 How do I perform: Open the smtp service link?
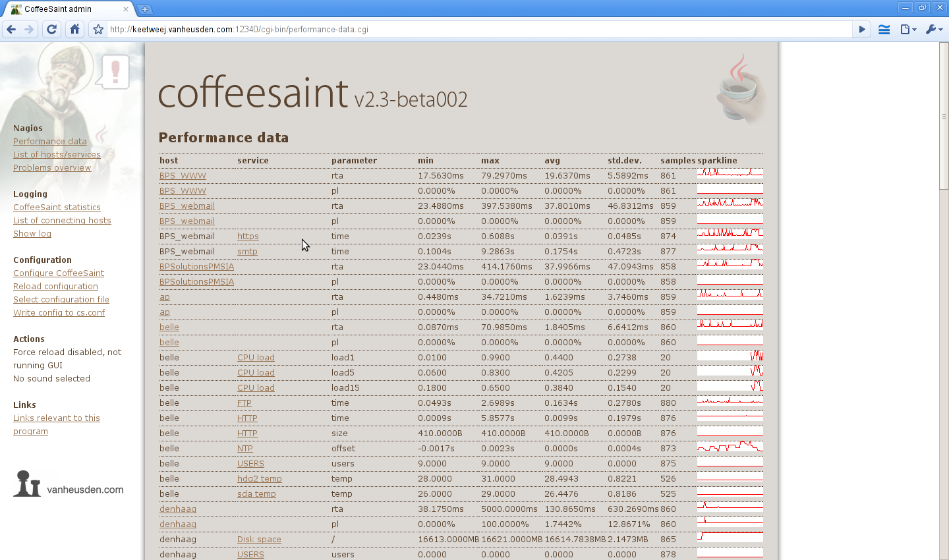pos(247,252)
